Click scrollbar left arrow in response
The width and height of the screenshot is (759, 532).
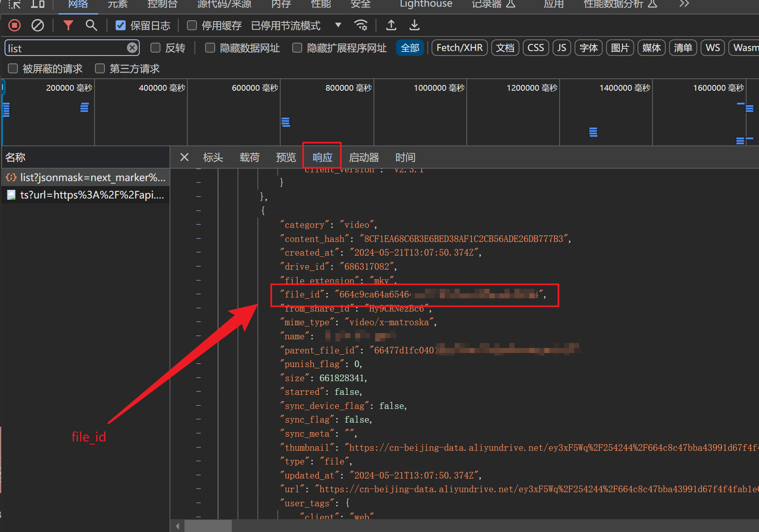[x=177, y=526]
